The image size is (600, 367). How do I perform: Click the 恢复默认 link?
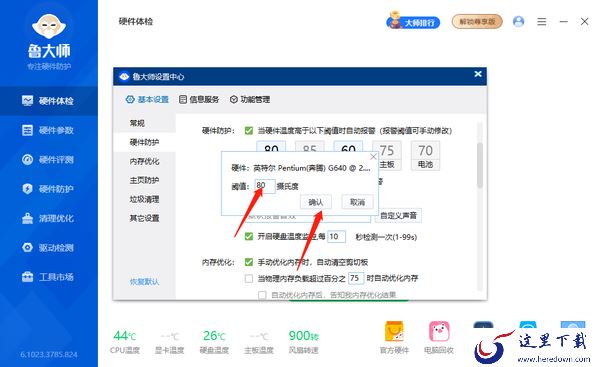(144, 282)
